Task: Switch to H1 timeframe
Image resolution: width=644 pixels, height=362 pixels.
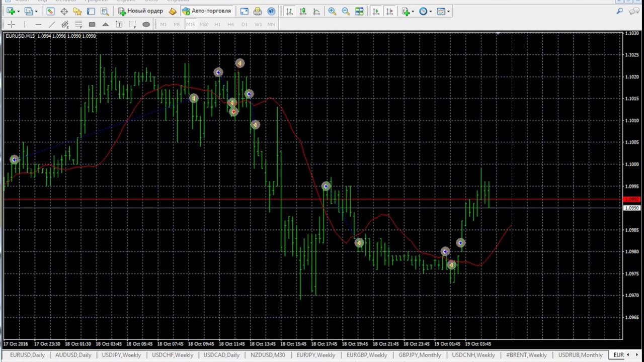Action: coord(217,24)
